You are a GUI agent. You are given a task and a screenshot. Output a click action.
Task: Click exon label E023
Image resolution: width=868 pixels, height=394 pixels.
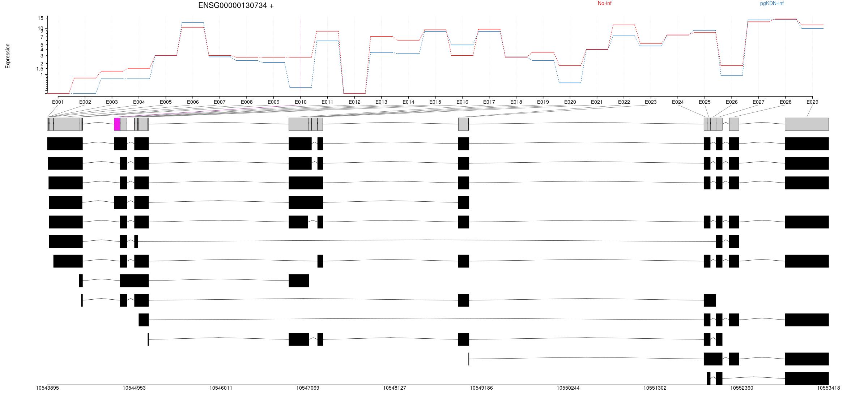click(651, 102)
